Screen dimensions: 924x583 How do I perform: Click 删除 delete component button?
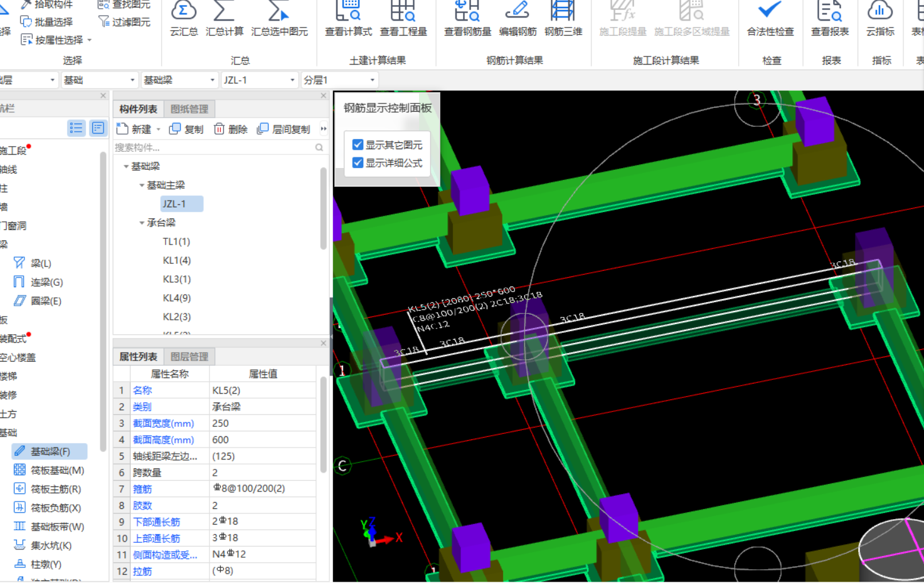coord(230,129)
